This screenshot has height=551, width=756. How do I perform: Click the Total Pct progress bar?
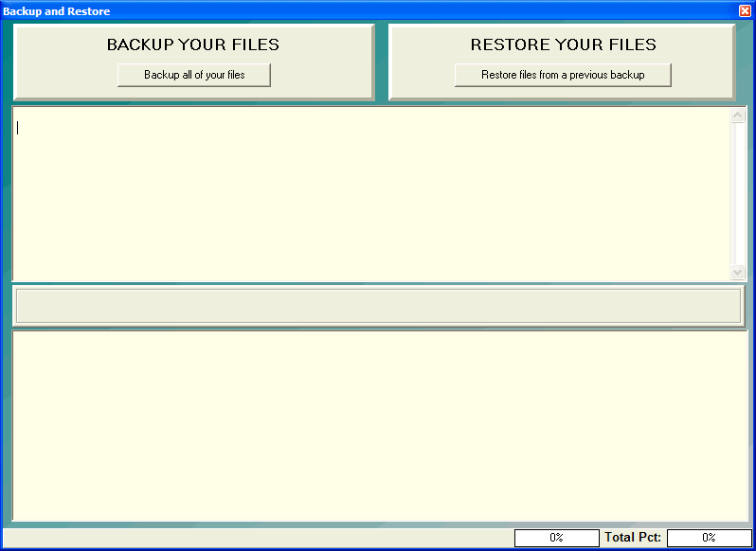pos(709,538)
